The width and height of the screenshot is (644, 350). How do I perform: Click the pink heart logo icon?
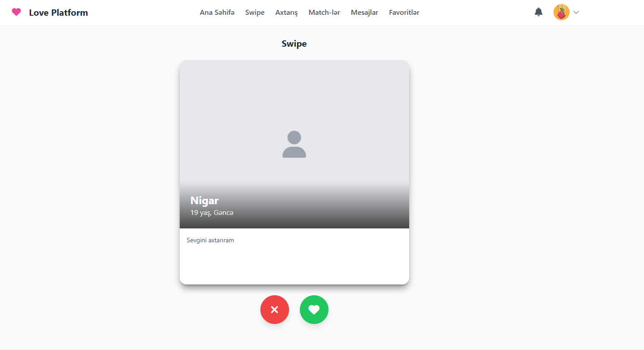16,12
